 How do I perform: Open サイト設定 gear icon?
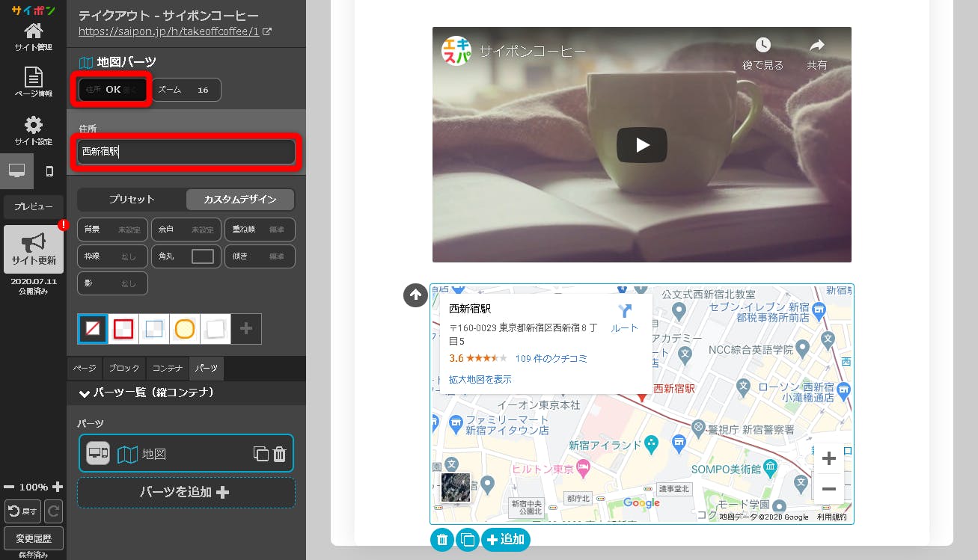pyautogui.click(x=33, y=130)
